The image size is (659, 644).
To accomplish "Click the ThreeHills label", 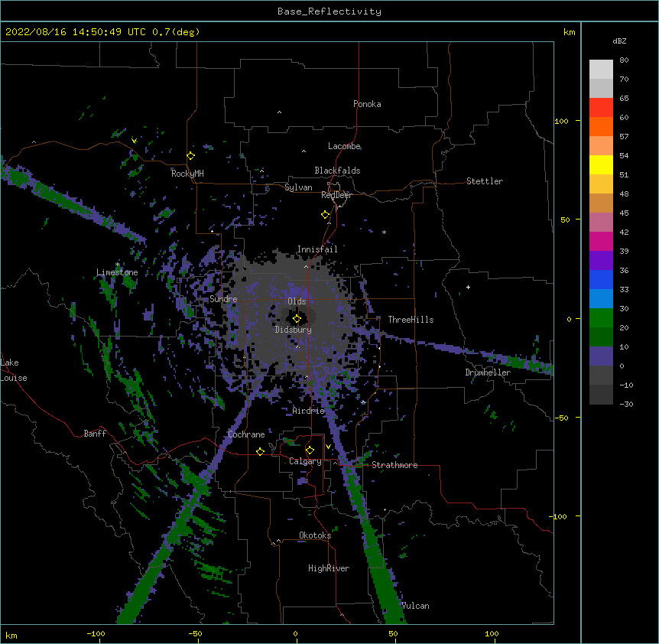I will click(411, 320).
